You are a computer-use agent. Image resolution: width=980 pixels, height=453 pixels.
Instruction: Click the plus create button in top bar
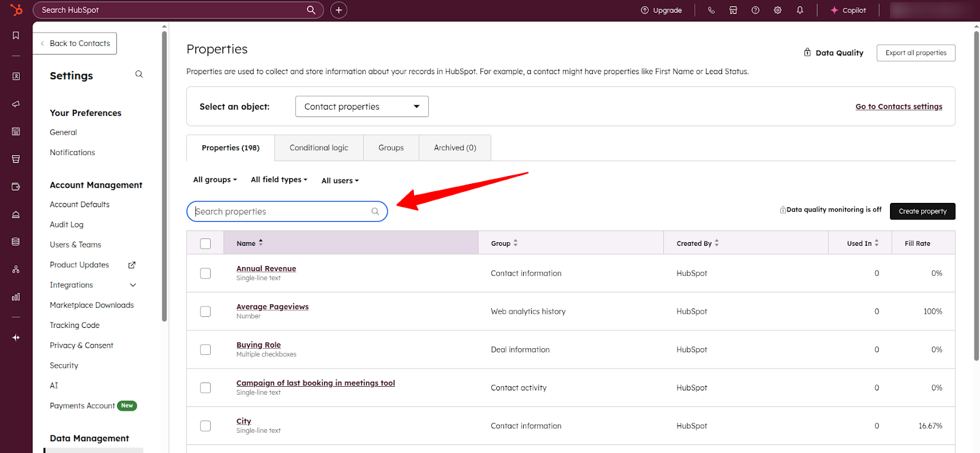pos(339,10)
